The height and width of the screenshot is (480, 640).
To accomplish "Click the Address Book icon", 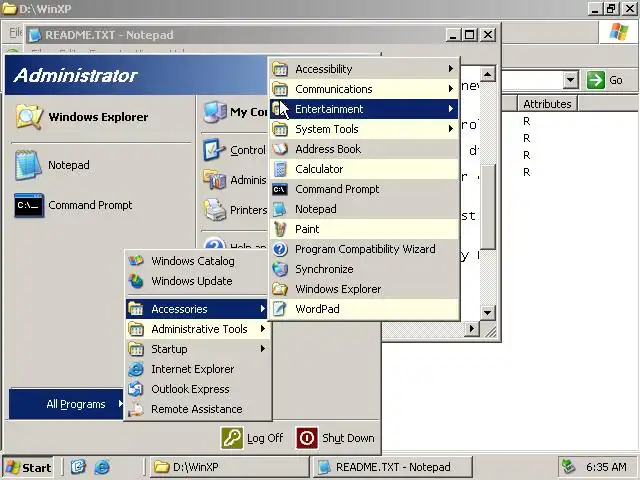I will click(x=280, y=149).
